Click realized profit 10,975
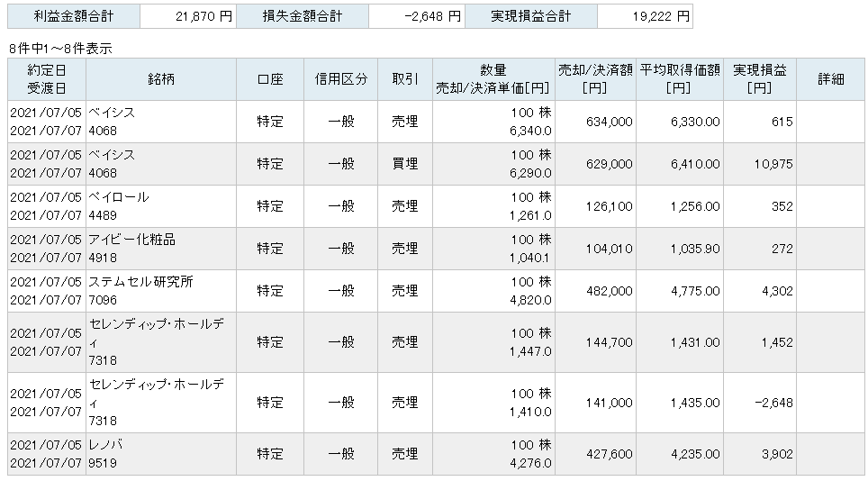The height and width of the screenshot is (481, 868). (760, 164)
